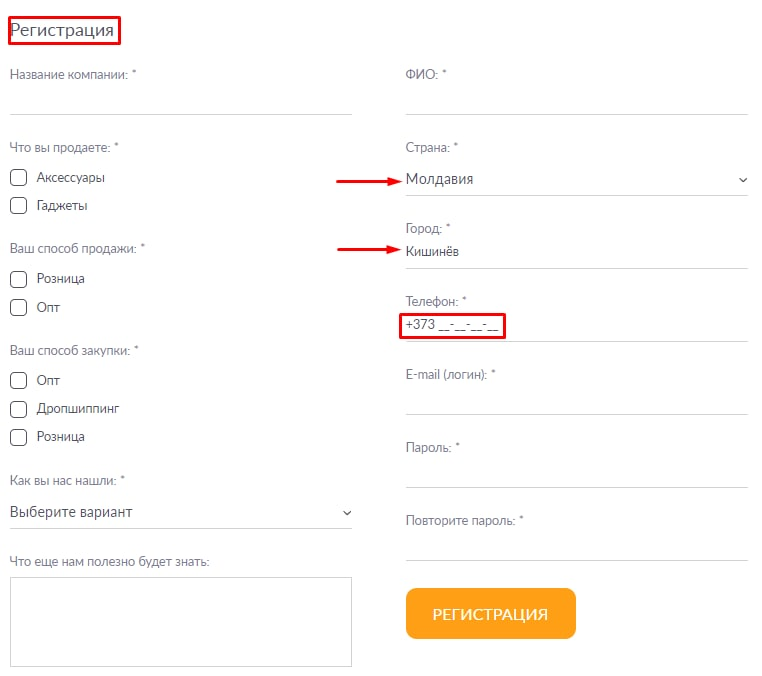Tick Розница under Ваш способ закупки
The image size is (762, 676).
pyautogui.click(x=18, y=437)
